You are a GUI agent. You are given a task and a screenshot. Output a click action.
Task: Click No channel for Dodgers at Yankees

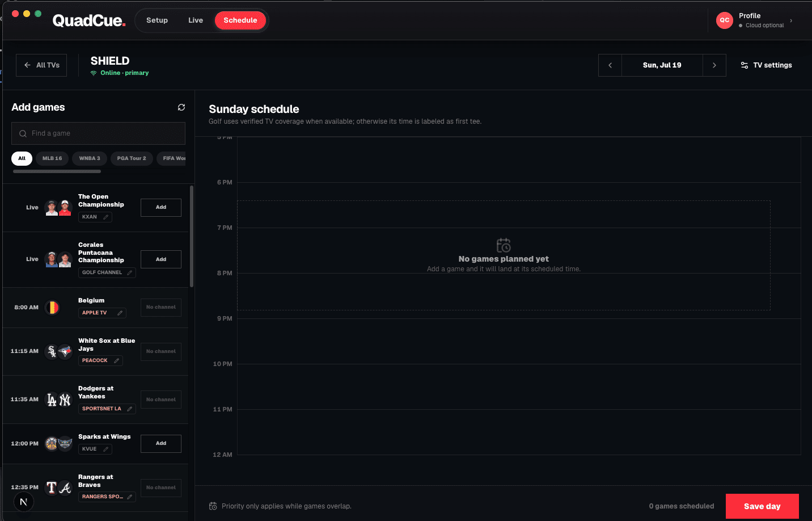click(x=161, y=400)
